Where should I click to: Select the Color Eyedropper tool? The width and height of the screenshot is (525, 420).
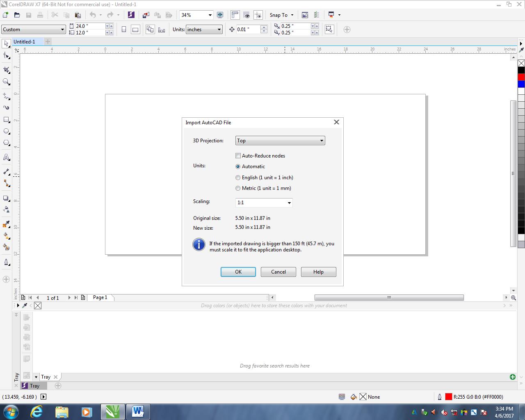[x=6, y=224]
